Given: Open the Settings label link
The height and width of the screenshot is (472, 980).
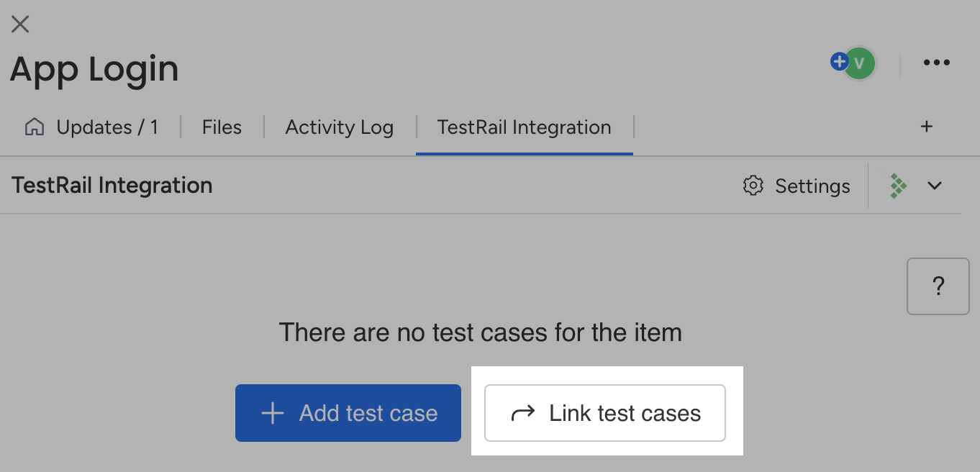Looking at the screenshot, I should coord(812,186).
